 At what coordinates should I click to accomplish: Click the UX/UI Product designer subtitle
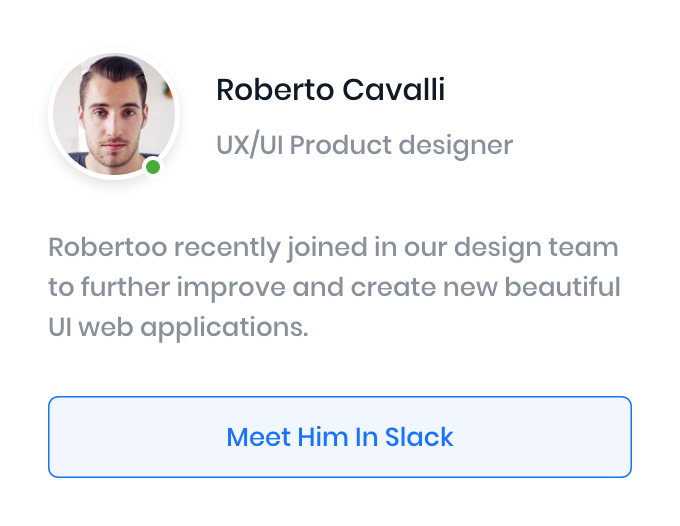[364, 145]
